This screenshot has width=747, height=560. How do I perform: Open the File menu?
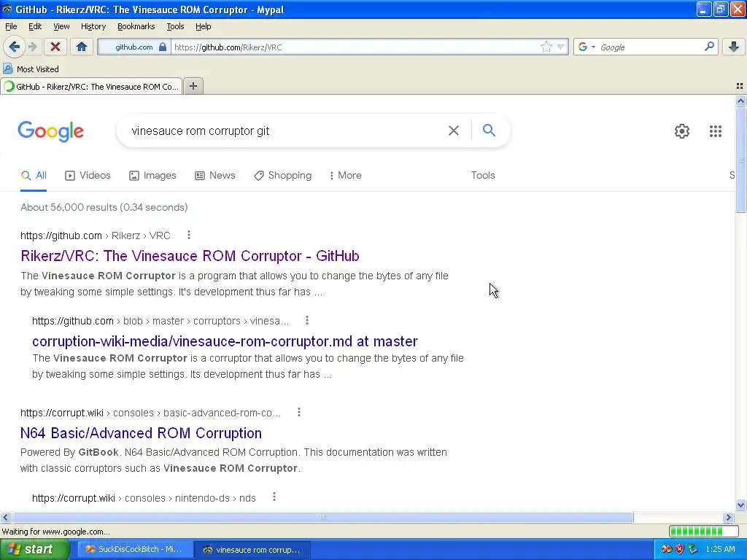(11, 26)
